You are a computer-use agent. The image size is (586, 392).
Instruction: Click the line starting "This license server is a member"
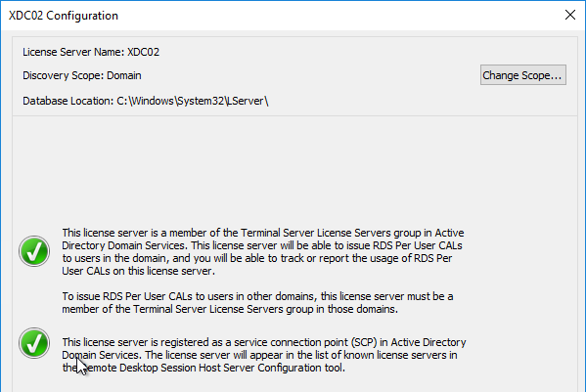[x=263, y=233]
